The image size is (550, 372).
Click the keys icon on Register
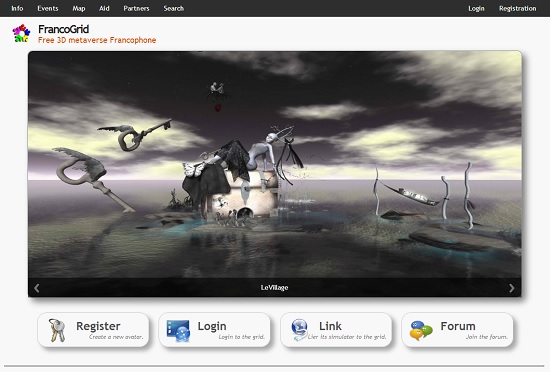(57, 330)
